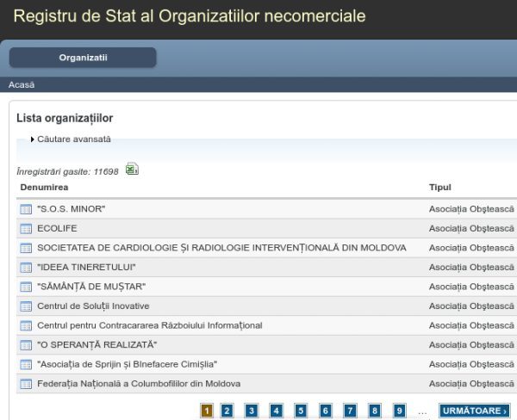Click table icon beside SOCIETATEA DE CARDIOLOGIE row
This screenshot has height=420, width=517.
click(26, 248)
